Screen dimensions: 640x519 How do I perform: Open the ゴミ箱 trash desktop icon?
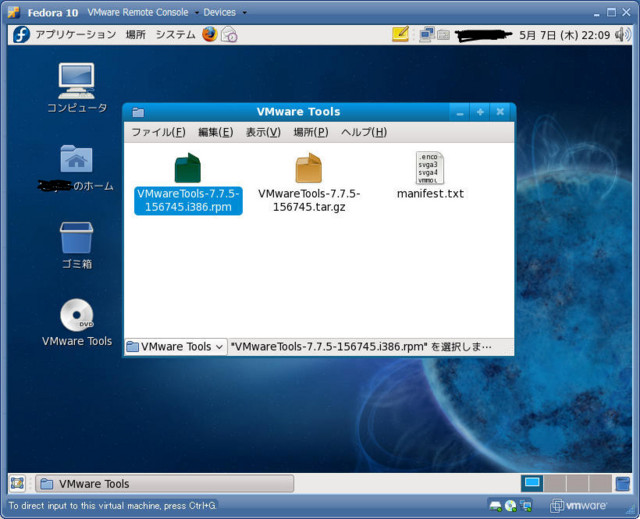[76, 238]
